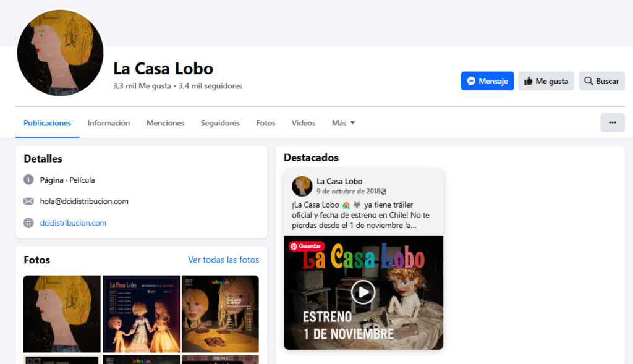Image resolution: width=633 pixels, height=364 pixels.
Task: Open the Fotos tab
Action: (x=266, y=123)
